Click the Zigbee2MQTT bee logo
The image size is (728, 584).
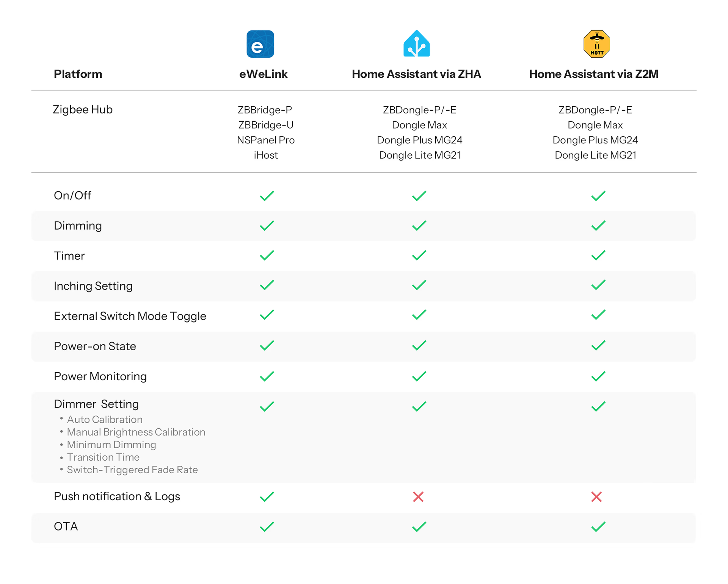pos(596,44)
